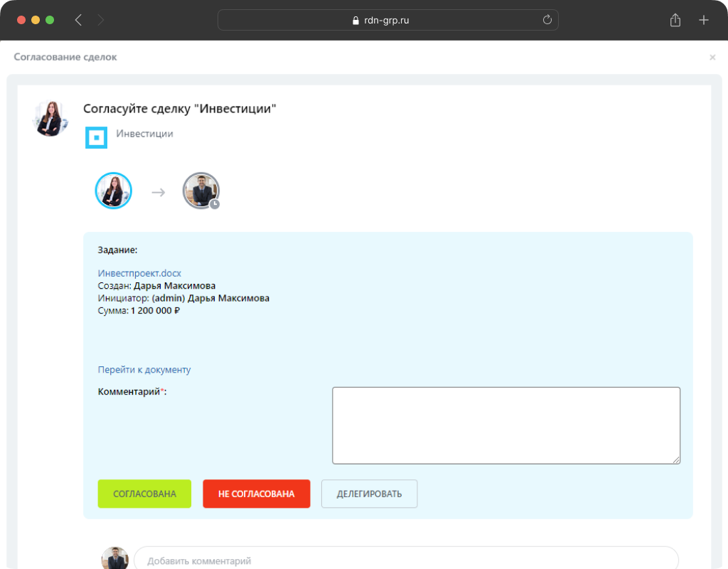Open a new tab with the plus icon
Image resolution: width=728 pixels, height=569 pixels.
tap(704, 20)
